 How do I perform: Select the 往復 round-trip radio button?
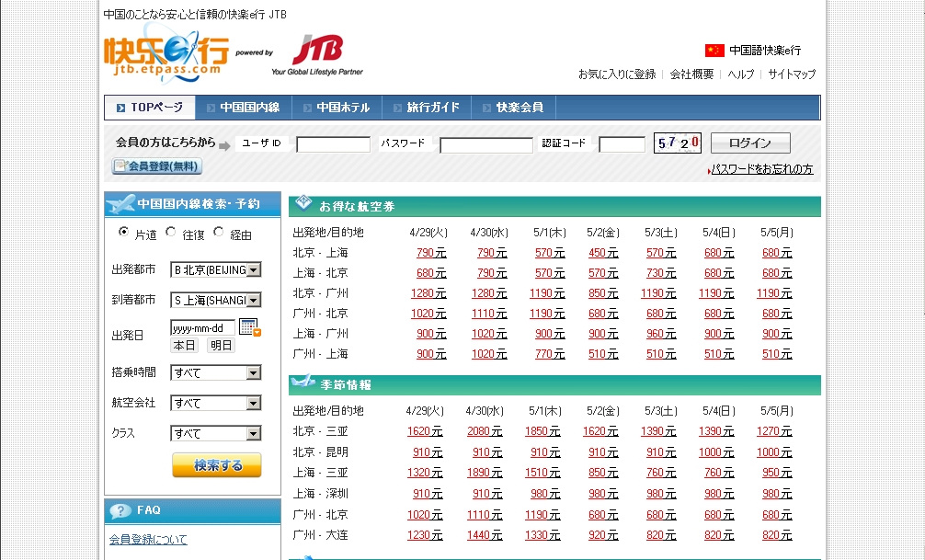pos(171,233)
